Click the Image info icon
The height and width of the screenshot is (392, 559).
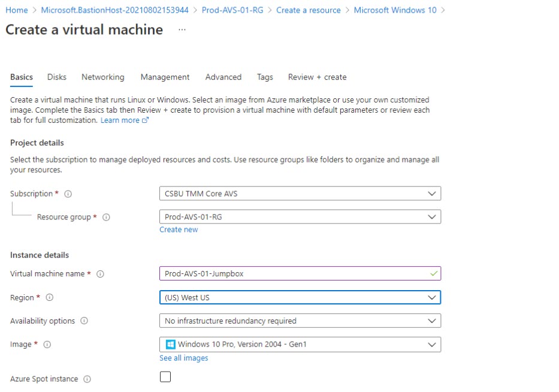click(47, 345)
